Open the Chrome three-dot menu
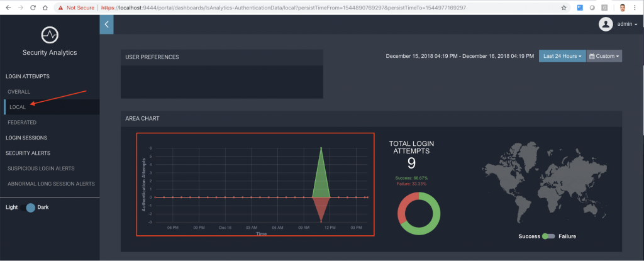The image size is (644, 261). click(637, 8)
